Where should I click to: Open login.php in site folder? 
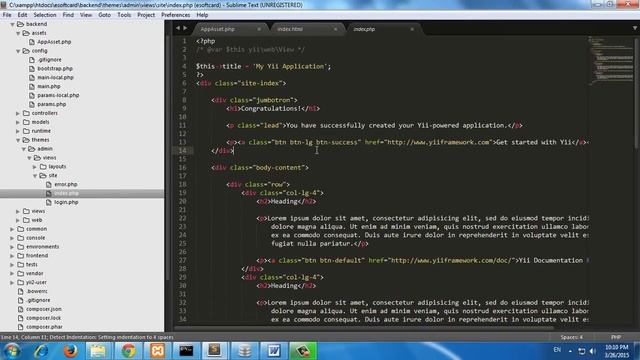(66, 202)
